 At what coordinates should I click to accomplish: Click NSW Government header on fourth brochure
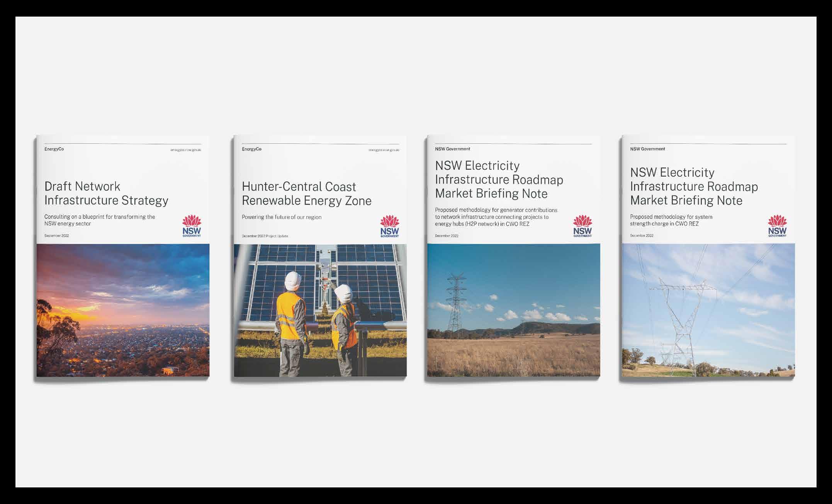(x=647, y=149)
